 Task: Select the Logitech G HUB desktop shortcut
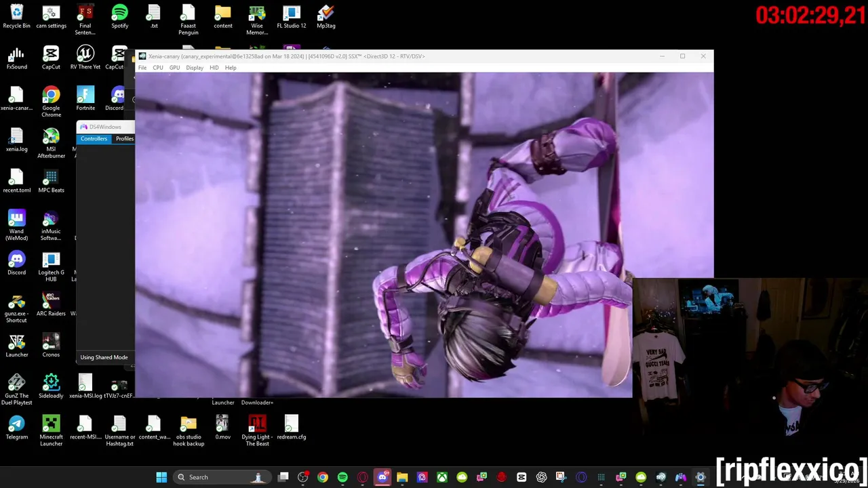click(51, 267)
